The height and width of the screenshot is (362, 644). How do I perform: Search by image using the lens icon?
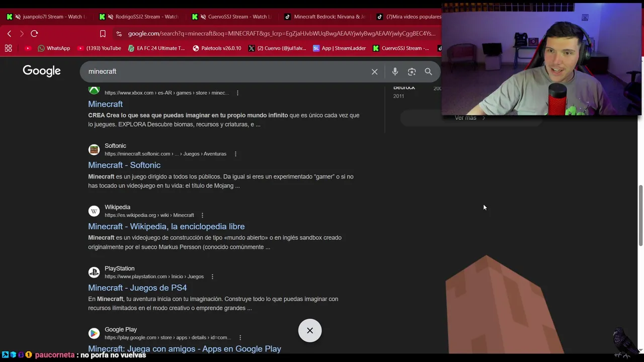412,72
